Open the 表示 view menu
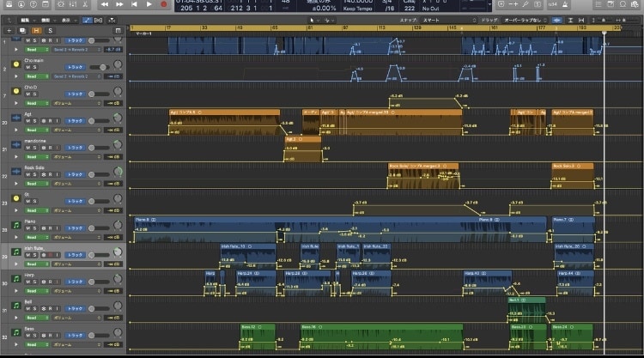 coord(68,20)
